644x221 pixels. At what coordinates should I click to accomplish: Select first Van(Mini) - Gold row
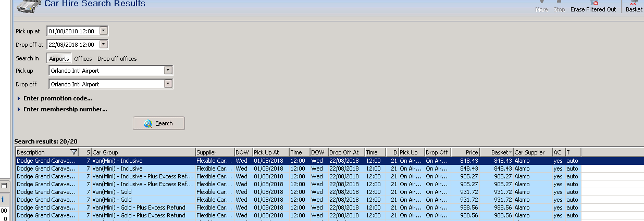(x=298, y=192)
